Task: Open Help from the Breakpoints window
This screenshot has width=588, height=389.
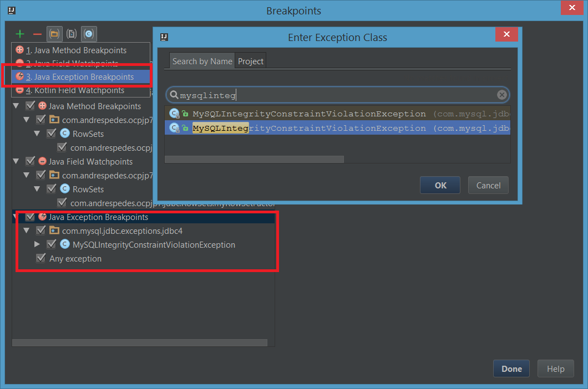Action: coord(555,368)
